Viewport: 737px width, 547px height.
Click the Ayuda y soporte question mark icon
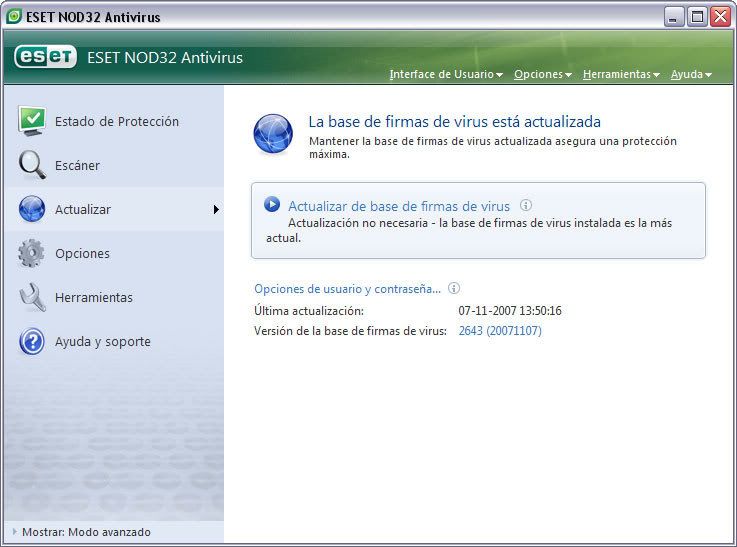coord(32,341)
